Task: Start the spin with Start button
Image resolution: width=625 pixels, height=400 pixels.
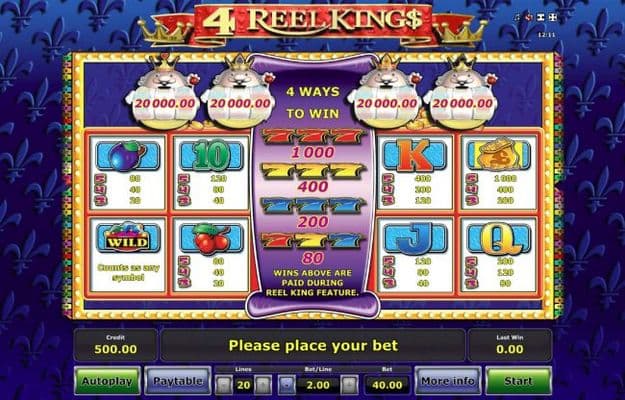Action: [518, 381]
